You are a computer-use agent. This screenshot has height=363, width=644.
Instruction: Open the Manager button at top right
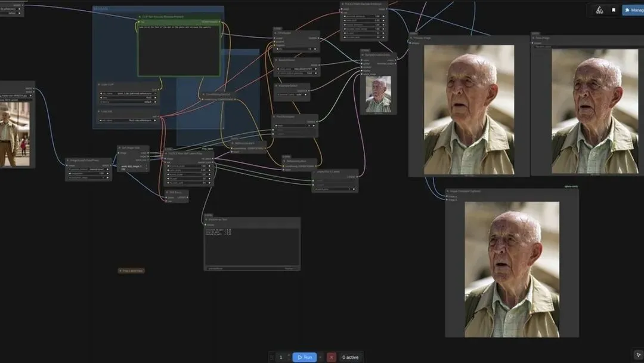pos(633,10)
